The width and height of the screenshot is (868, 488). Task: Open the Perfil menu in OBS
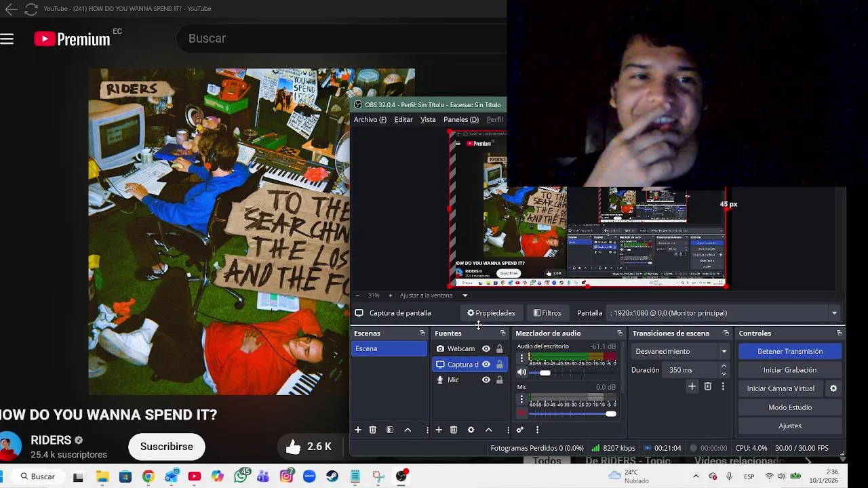(x=495, y=119)
